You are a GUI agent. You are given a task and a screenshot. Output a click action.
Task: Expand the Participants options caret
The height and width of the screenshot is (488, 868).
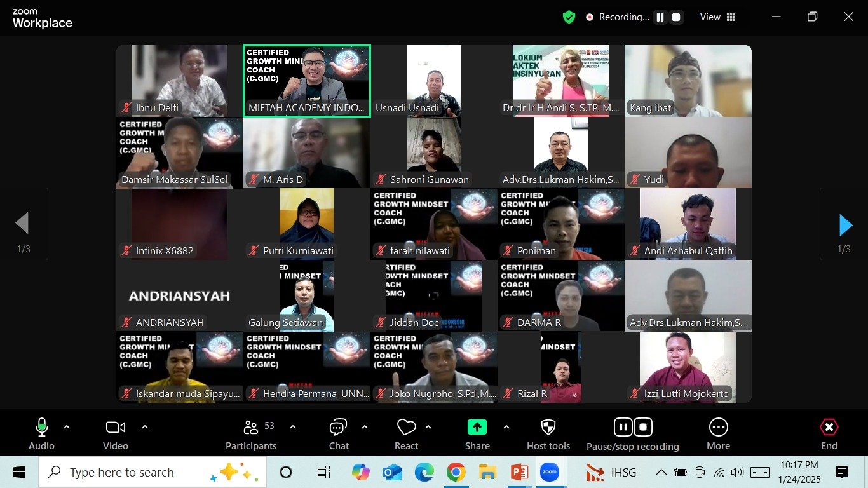pos(292,427)
